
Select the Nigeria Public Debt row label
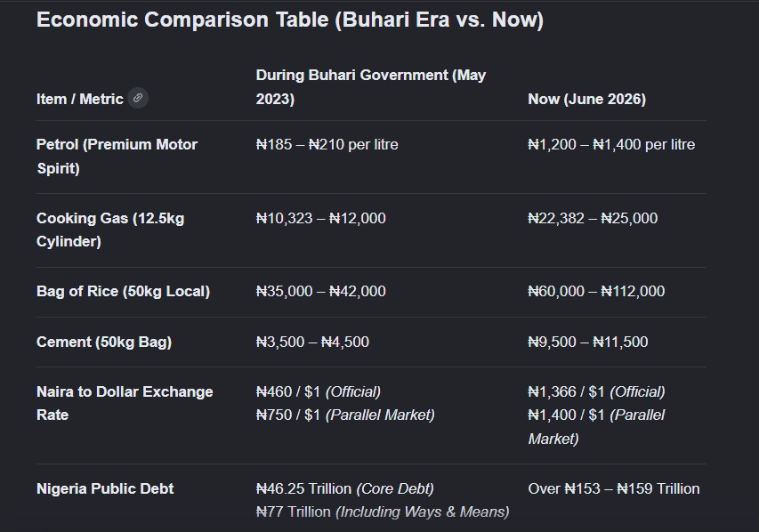[x=105, y=488]
